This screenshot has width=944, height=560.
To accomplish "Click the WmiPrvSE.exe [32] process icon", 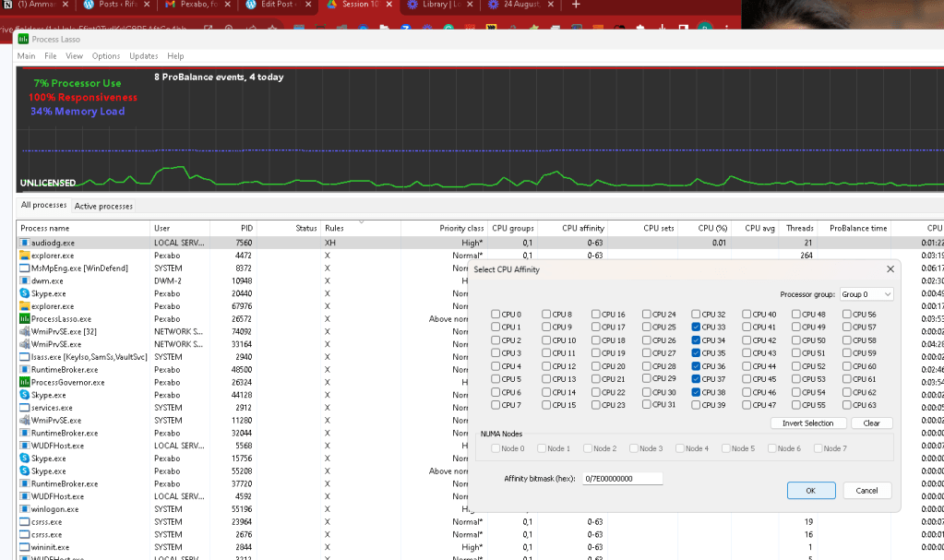I will tap(25, 331).
